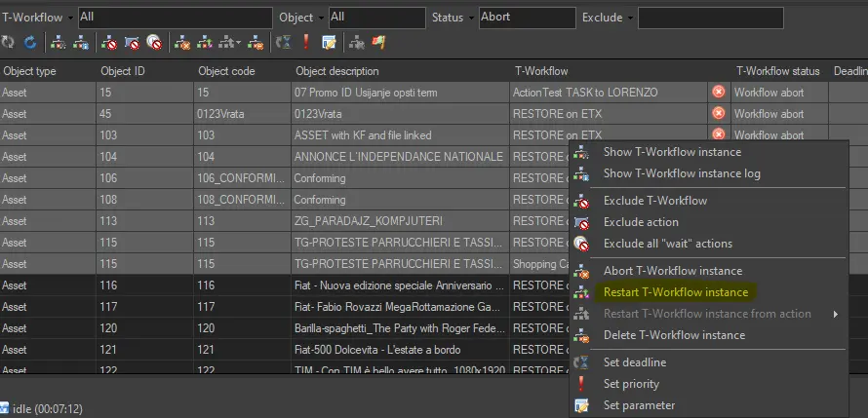Click the Set deadline hourglass toolbar icon
This screenshot has width=868, height=418.
pyautogui.click(x=283, y=42)
